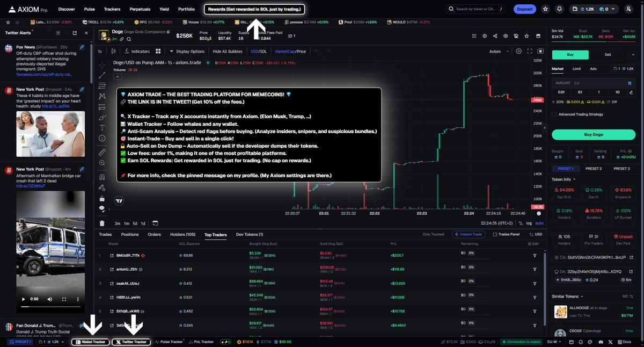Screen dimensions: 644x347
Task: Select the trend line drawing tool
Action: [x=102, y=75]
